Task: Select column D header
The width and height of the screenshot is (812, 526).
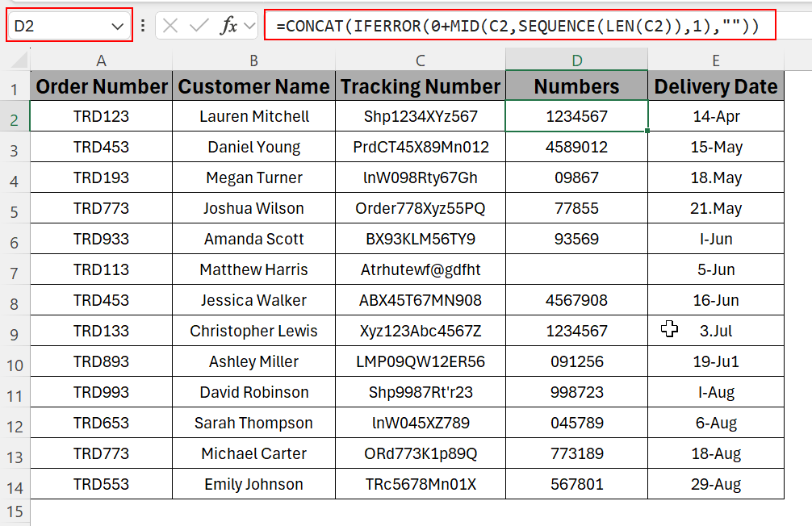Action: pos(576,60)
